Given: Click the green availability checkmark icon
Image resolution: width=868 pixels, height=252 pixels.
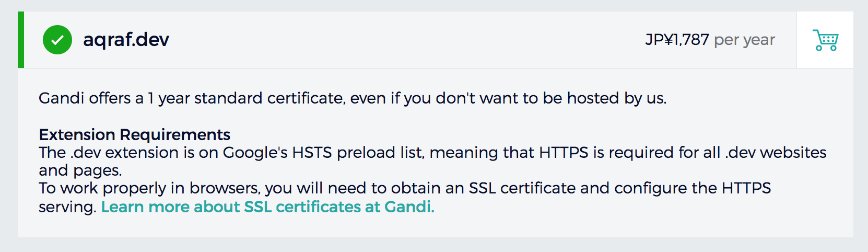Looking at the screenshot, I should pyautogui.click(x=57, y=40).
